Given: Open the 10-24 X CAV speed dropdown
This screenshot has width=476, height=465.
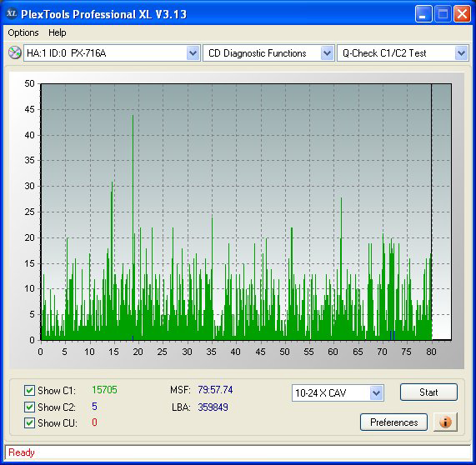Looking at the screenshot, I should click(338, 393).
